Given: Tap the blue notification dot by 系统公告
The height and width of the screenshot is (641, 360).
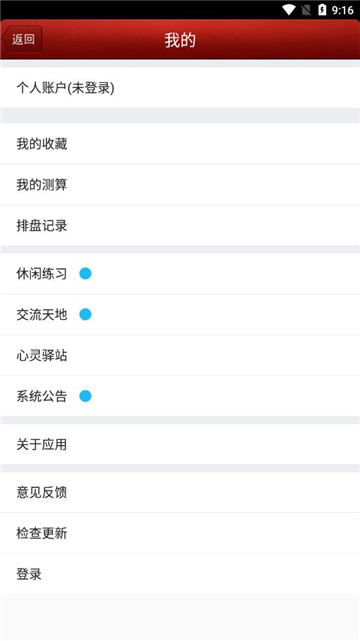Looking at the screenshot, I should click(x=85, y=396).
